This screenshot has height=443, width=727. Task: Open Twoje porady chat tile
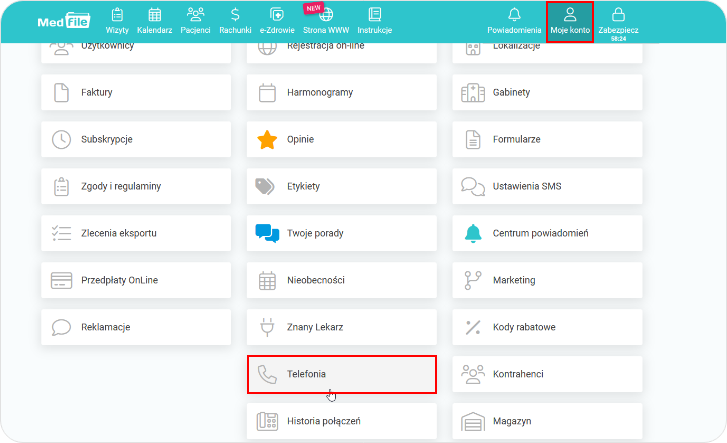point(342,233)
